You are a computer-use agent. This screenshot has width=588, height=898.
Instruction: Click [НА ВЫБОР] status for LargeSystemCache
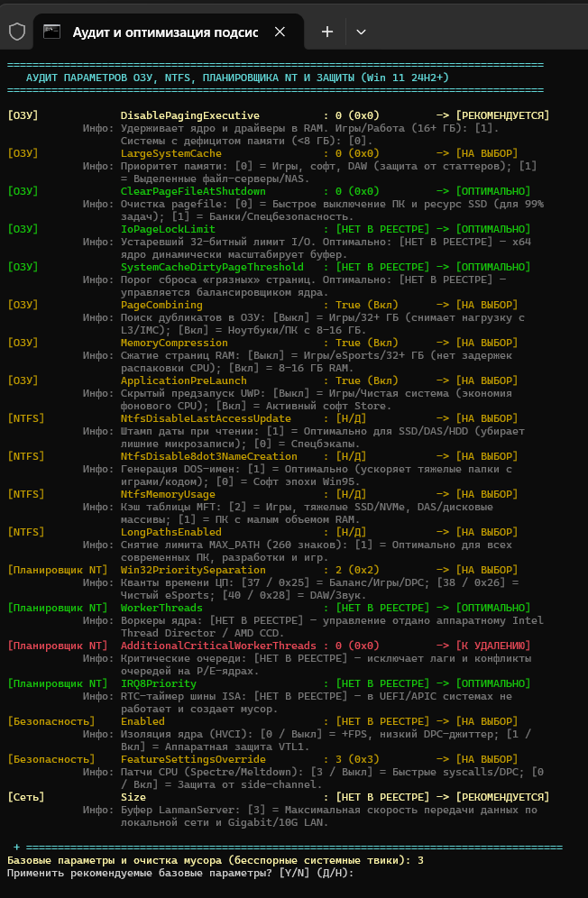(x=487, y=153)
